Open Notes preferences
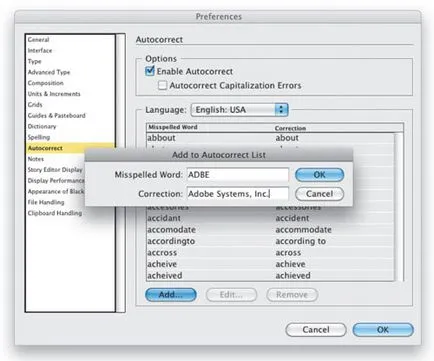This screenshot has width=434, height=361. 55,159
